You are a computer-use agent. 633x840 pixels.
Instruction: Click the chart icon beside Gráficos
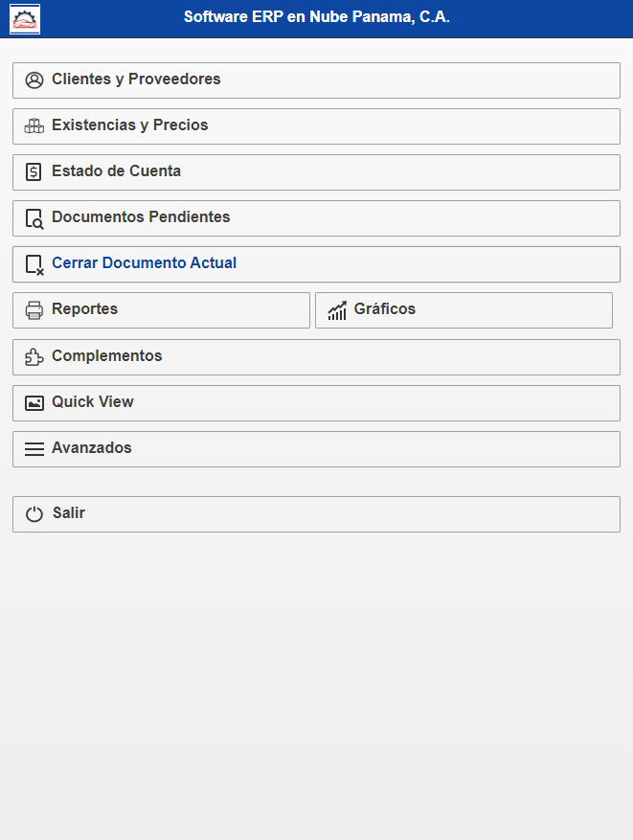click(x=337, y=310)
